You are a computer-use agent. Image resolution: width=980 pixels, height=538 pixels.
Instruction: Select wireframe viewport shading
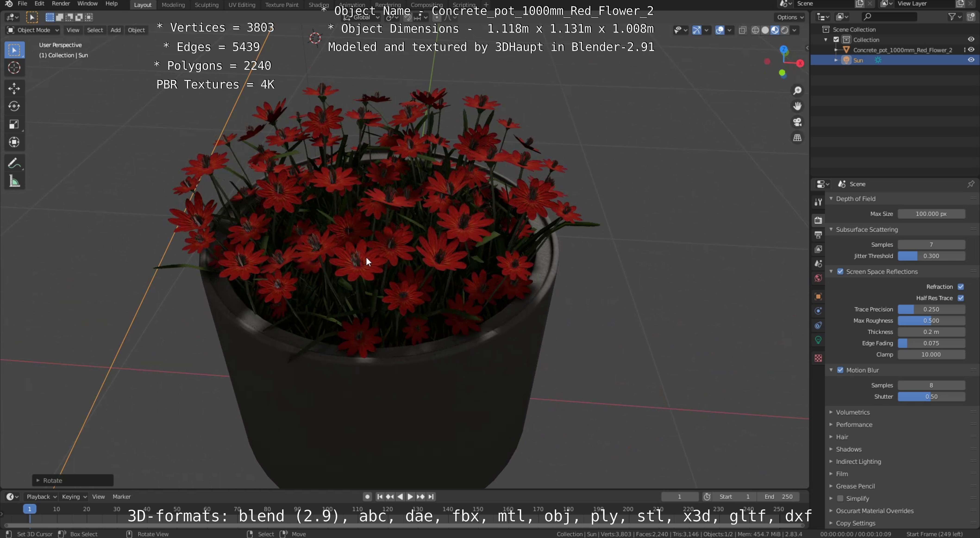point(755,30)
